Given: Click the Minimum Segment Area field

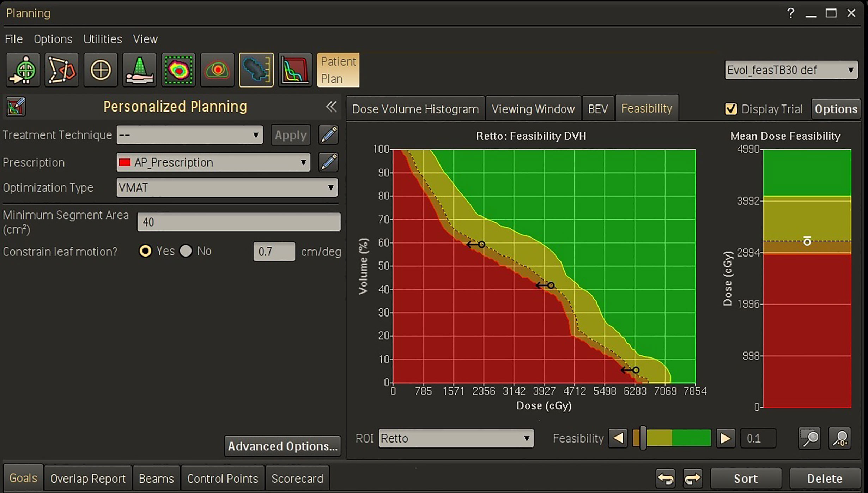Looking at the screenshot, I should tap(239, 222).
